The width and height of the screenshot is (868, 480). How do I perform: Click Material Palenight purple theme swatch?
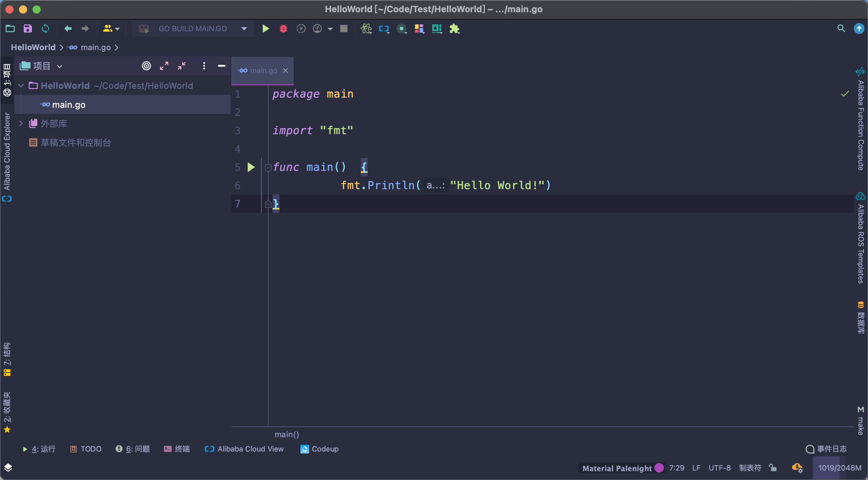659,468
